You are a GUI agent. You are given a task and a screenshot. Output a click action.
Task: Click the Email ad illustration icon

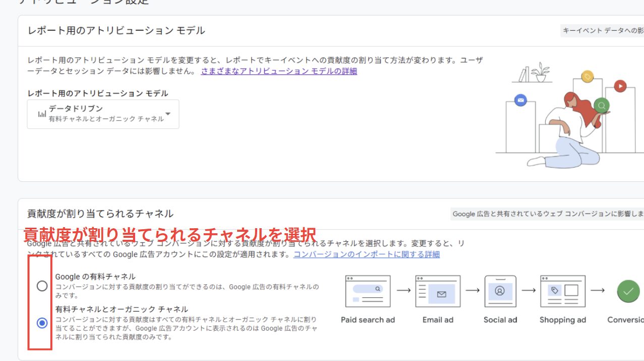click(x=438, y=291)
